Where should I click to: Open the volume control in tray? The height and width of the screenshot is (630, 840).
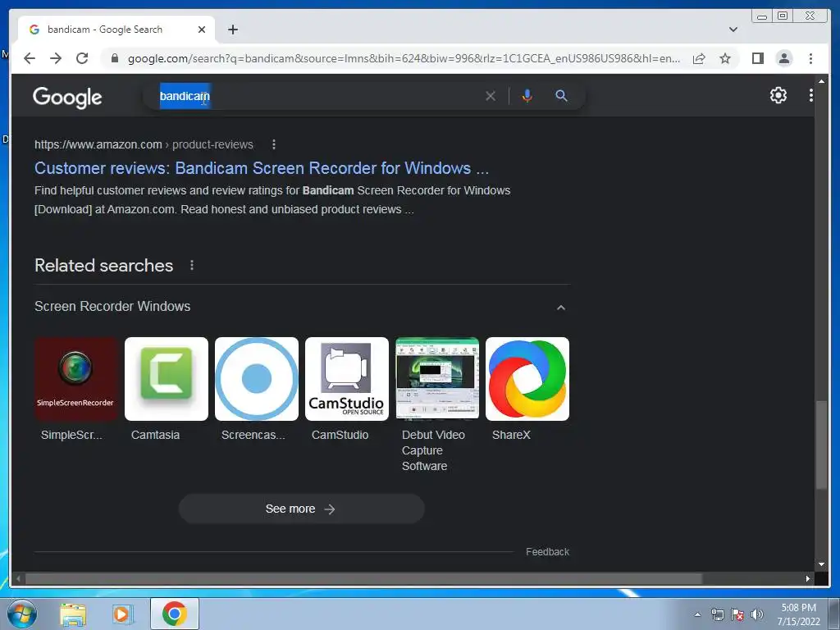[756, 614]
